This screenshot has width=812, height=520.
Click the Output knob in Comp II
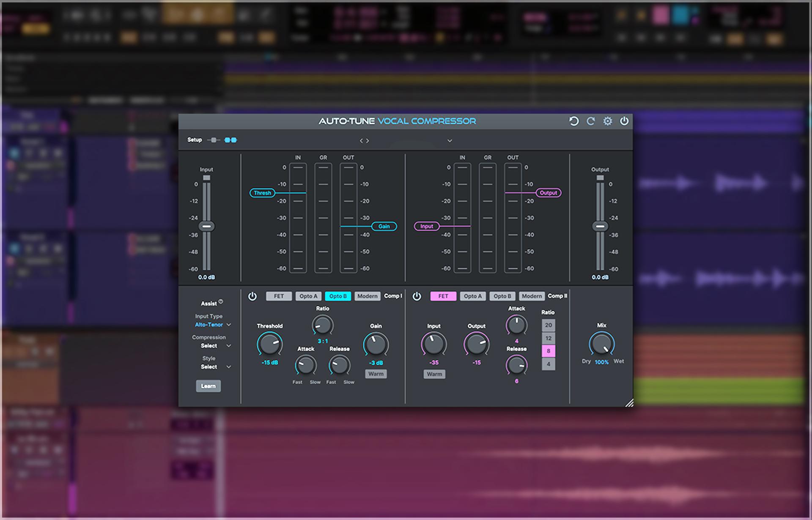[477, 345]
